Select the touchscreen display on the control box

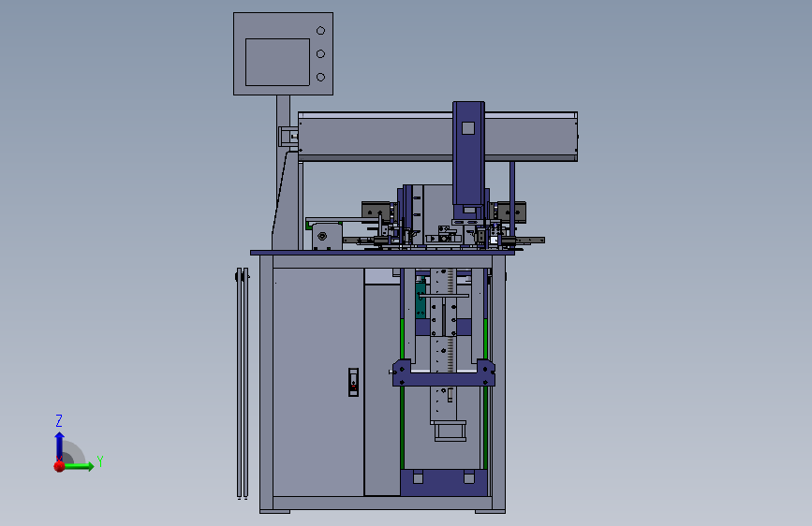[x=277, y=62]
